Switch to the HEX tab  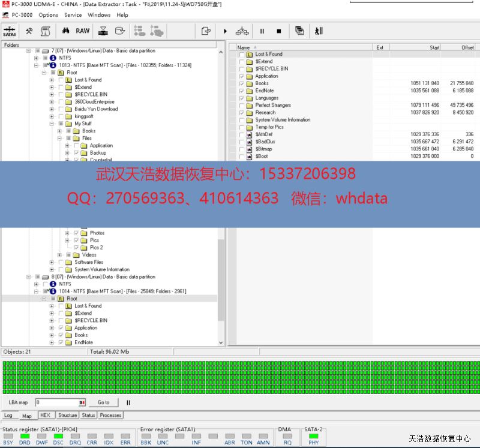pyautogui.click(x=45, y=415)
